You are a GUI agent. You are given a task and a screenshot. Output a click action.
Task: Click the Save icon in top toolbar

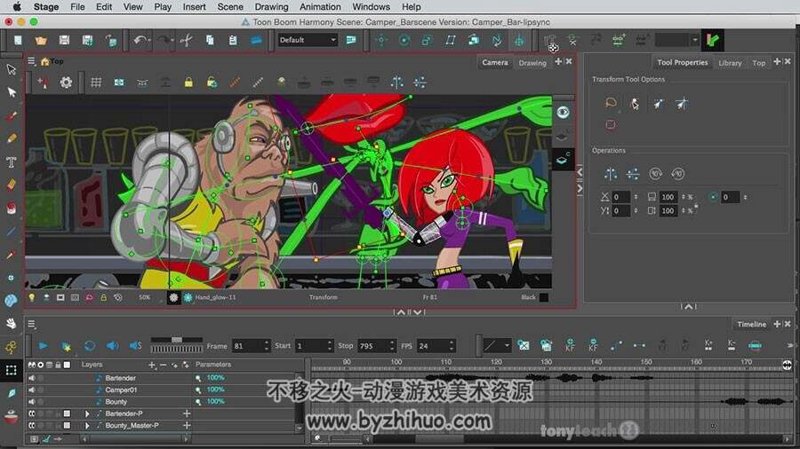(64, 40)
